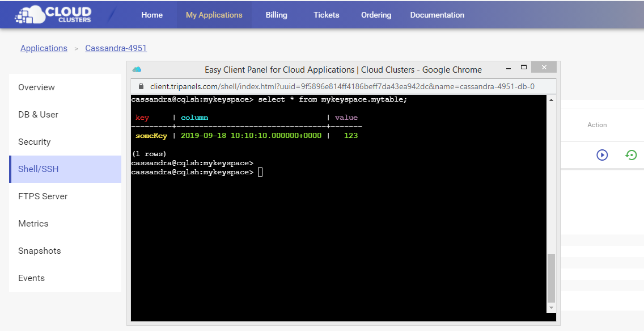This screenshot has width=644, height=331.
Task: Click the select query command line
Action: (269, 99)
